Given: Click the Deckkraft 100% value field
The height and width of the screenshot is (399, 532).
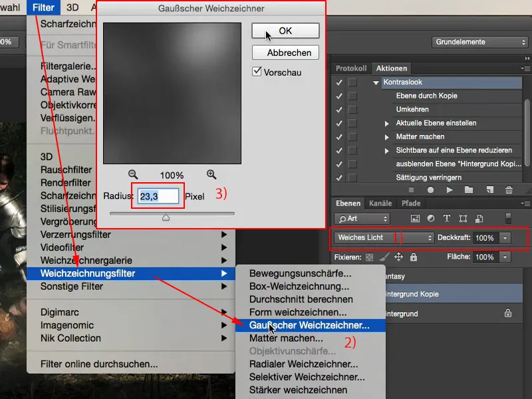Looking at the screenshot, I should point(485,238).
